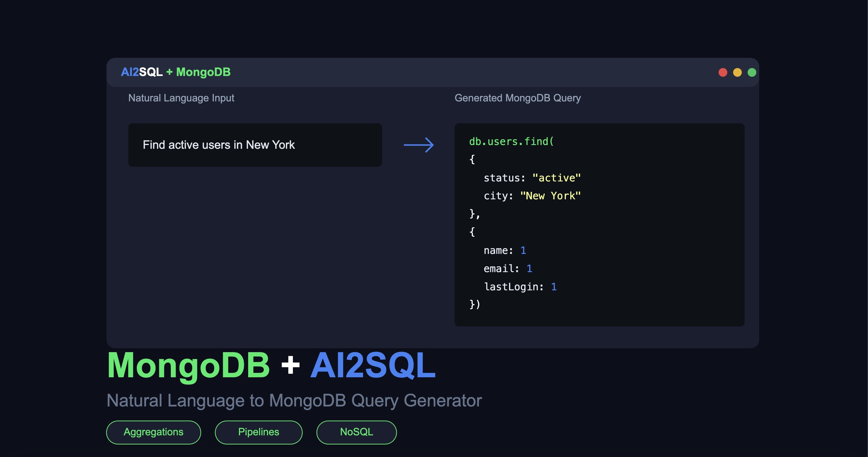Click the email: 1 projection line

(x=508, y=269)
